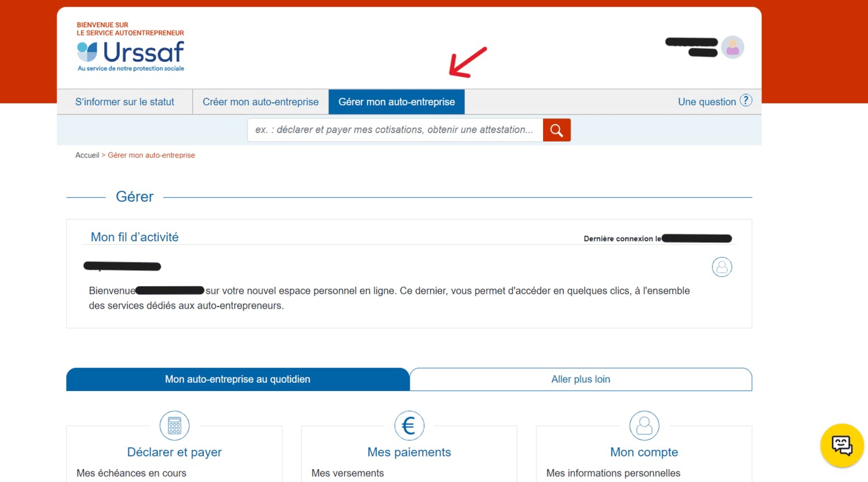The image size is (868, 482).
Task: Click the euro icon above Mes paiements
Action: coord(409,426)
